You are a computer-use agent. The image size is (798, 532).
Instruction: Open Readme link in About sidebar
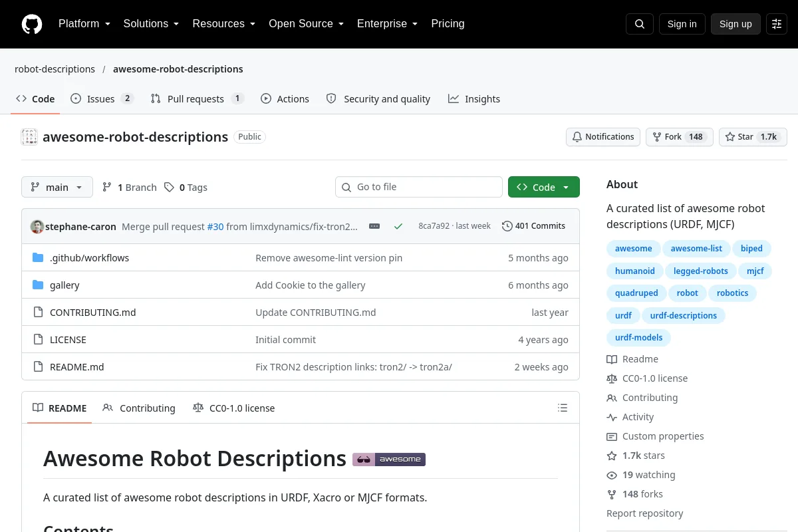(x=632, y=359)
